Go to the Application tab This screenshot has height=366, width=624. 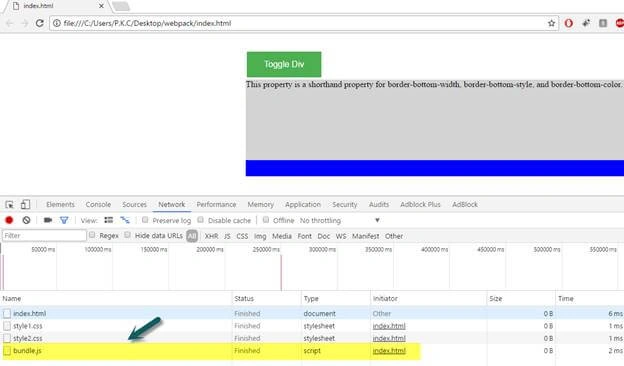tap(303, 204)
